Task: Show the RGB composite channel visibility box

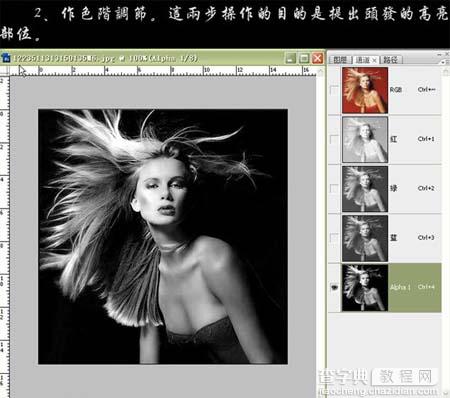Action: tap(334, 90)
